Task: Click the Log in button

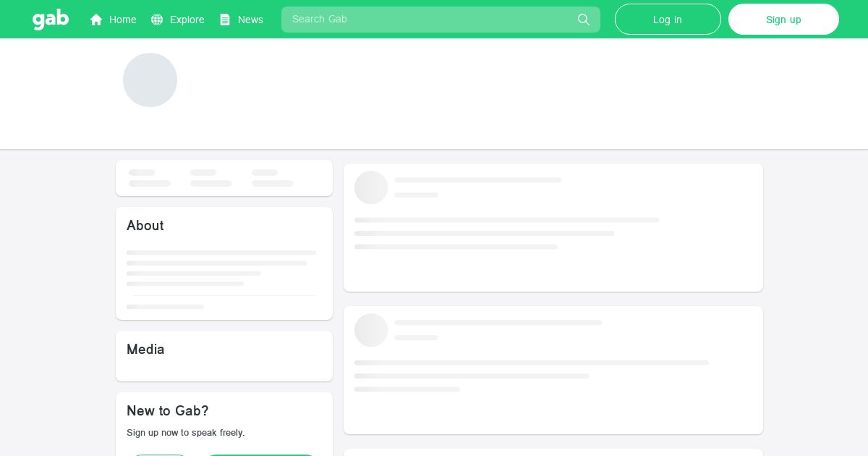Action: point(668,20)
